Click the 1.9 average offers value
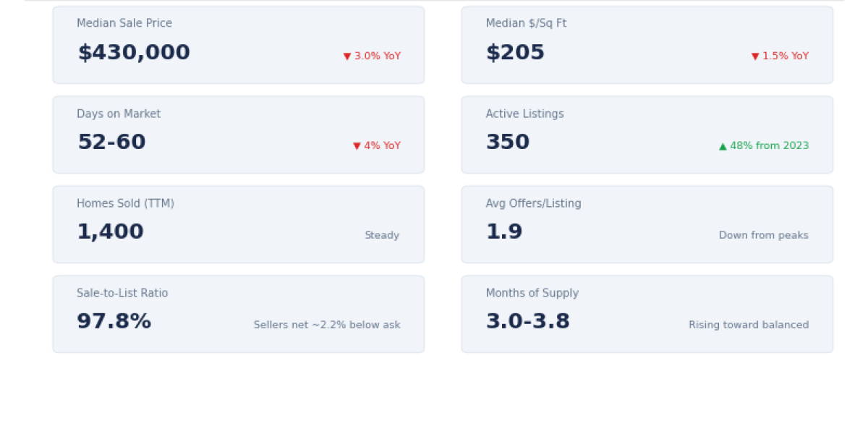 point(504,232)
